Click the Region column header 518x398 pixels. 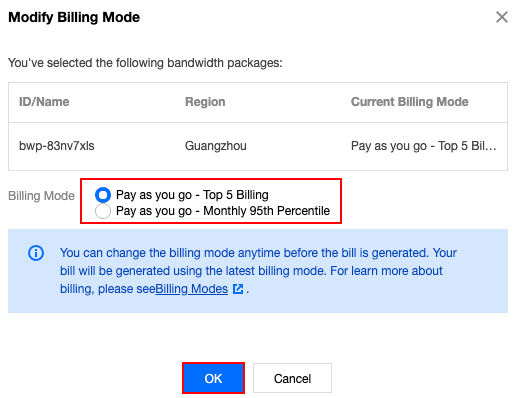tap(205, 102)
